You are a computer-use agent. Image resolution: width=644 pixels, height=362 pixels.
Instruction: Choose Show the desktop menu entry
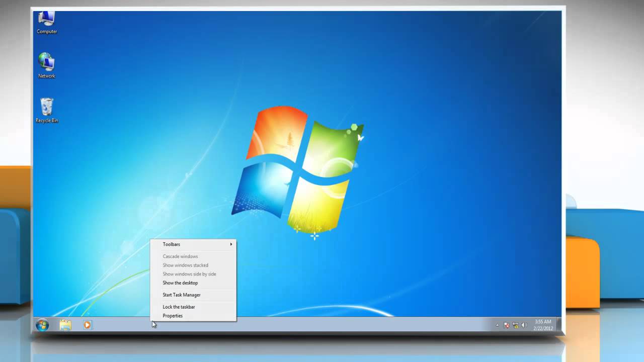194,283
